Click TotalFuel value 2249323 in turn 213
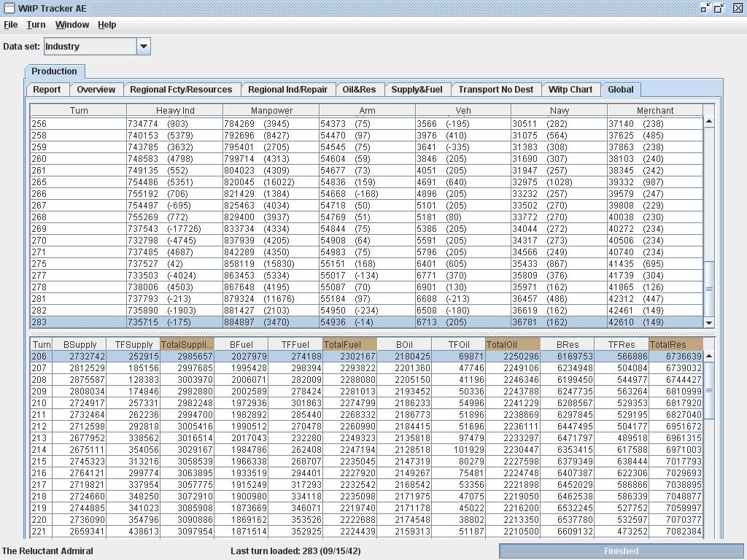 [349, 438]
